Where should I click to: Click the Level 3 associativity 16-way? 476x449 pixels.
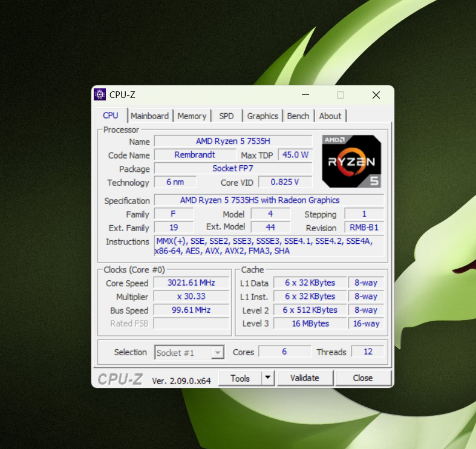[x=366, y=323]
